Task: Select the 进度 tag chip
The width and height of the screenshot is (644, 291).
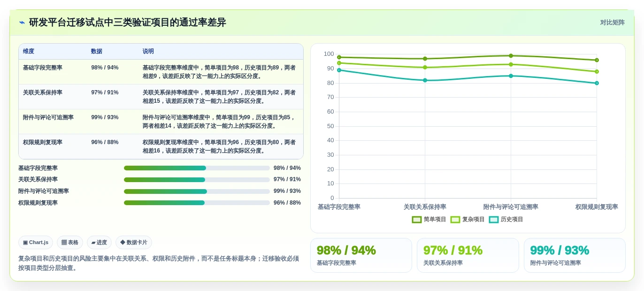Action: click(x=99, y=242)
